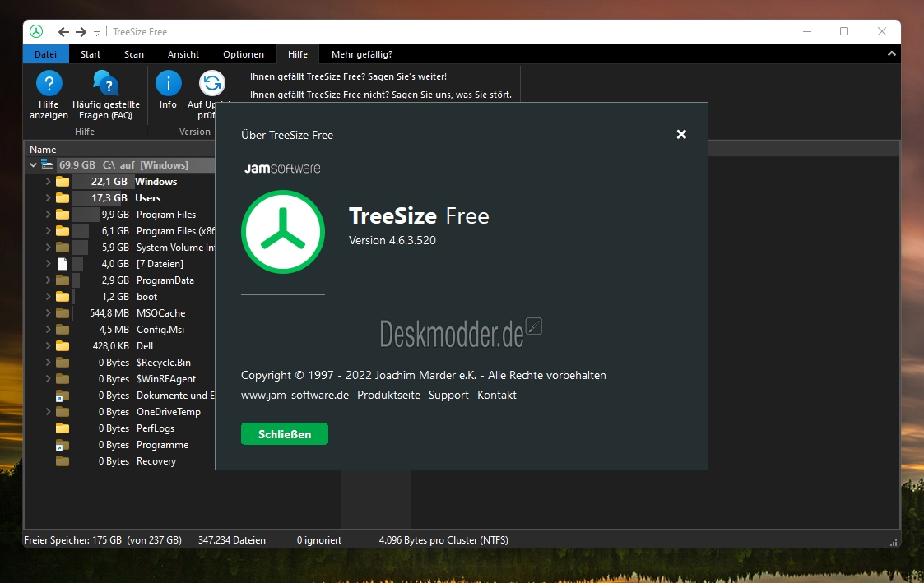
Task: Go back using the title bar back arrow
Action: pos(63,32)
